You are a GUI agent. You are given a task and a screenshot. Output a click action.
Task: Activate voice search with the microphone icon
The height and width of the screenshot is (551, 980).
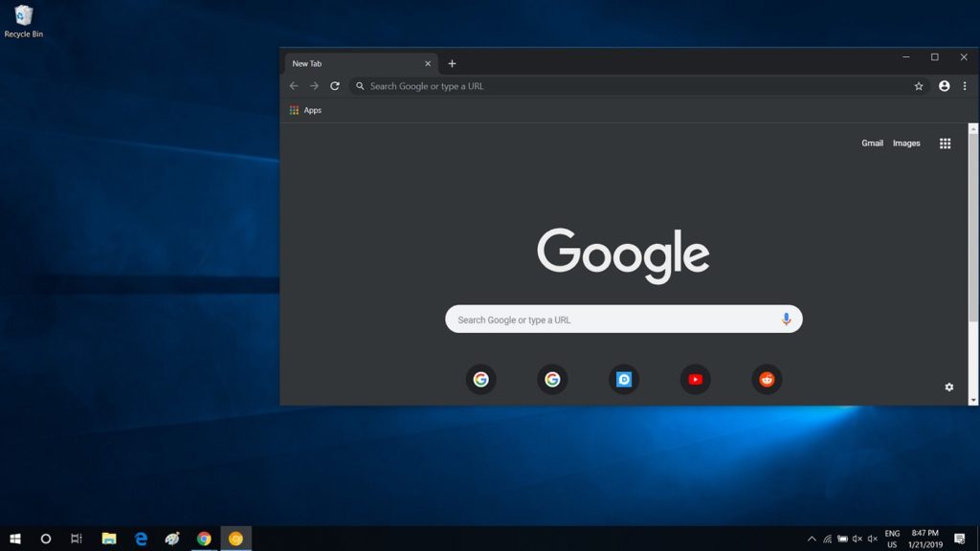pyautogui.click(x=786, y=319)
